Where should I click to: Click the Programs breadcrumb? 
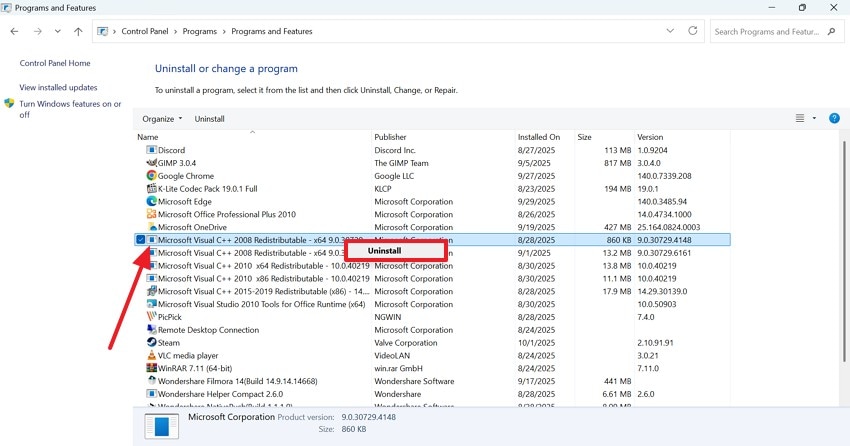(199, 31)
